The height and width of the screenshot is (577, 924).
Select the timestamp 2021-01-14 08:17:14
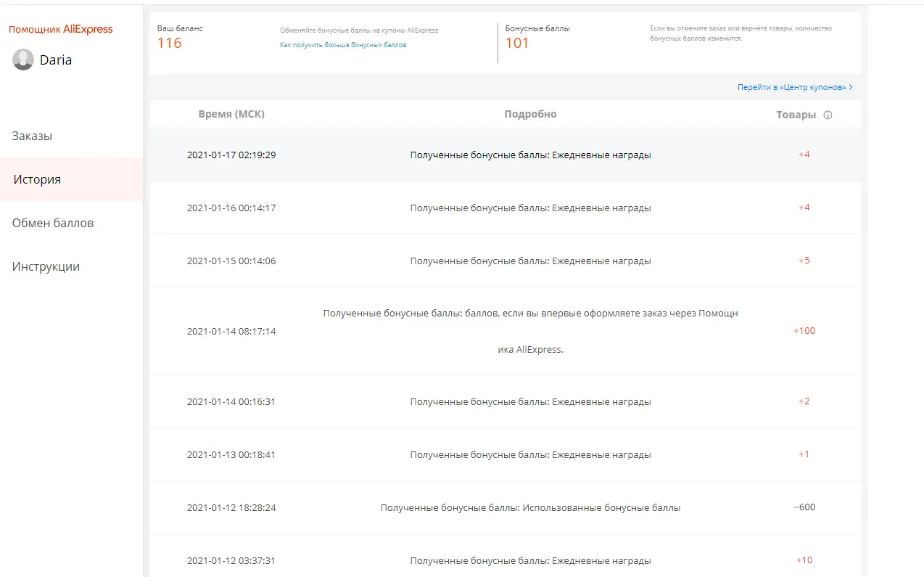click(231, 331)
